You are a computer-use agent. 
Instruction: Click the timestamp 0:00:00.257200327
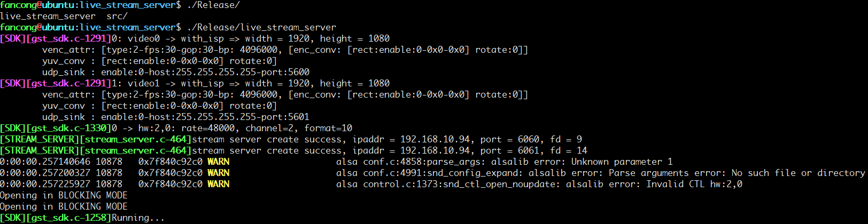click(x=45, y=173)
